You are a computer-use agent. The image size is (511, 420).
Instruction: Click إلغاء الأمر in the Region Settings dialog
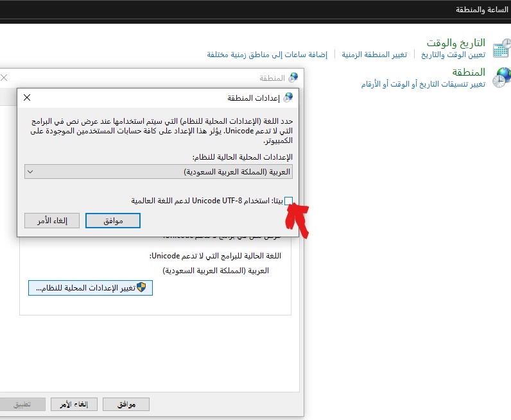coord(52,221)
